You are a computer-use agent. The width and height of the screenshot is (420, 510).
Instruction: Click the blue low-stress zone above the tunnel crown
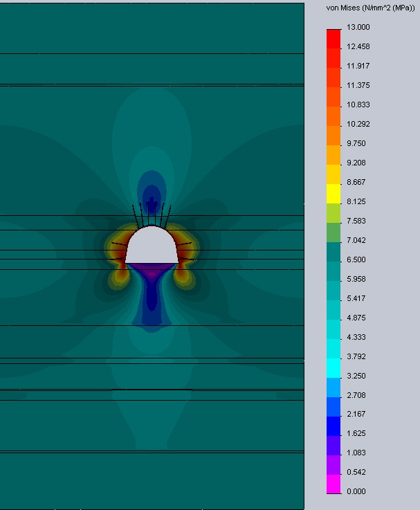click(x=152, y=192)
